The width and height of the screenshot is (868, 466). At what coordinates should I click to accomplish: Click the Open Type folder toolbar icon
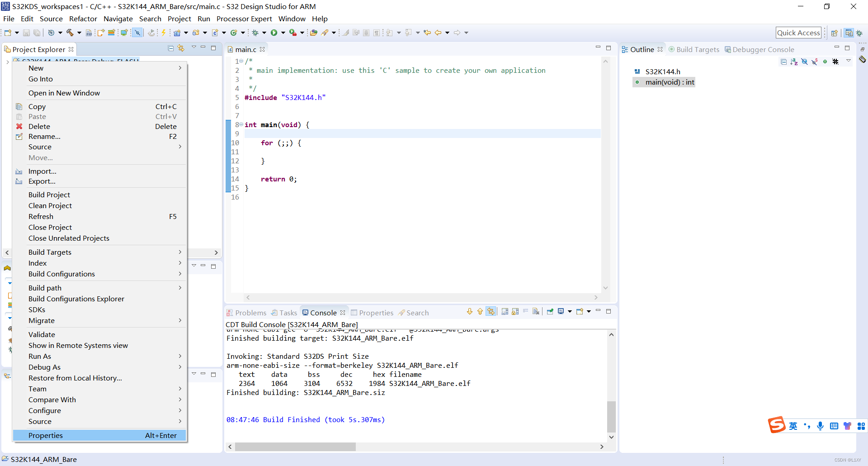point(313,33)
